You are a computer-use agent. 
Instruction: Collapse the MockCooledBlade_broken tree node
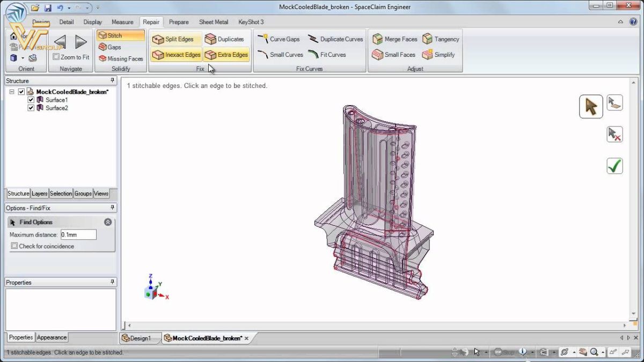(12, 92)
